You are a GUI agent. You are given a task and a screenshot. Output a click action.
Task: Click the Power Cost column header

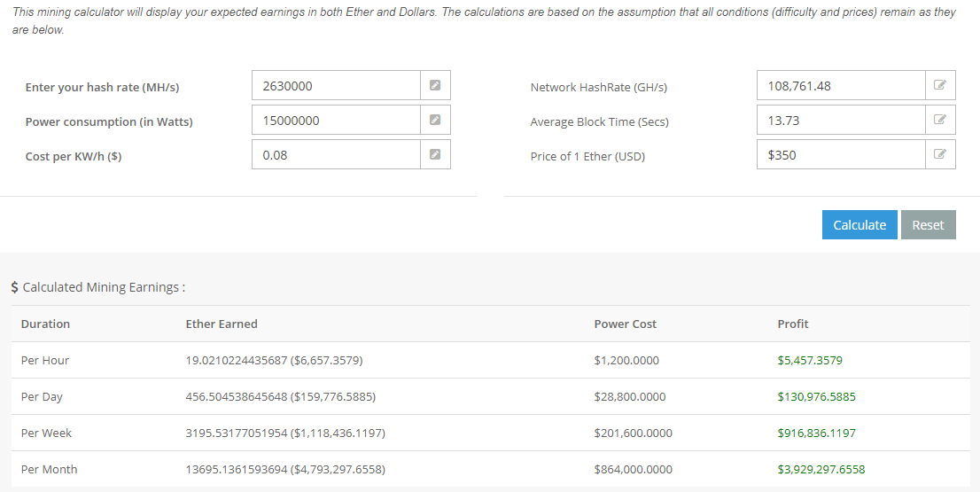[x=625, y=324]
